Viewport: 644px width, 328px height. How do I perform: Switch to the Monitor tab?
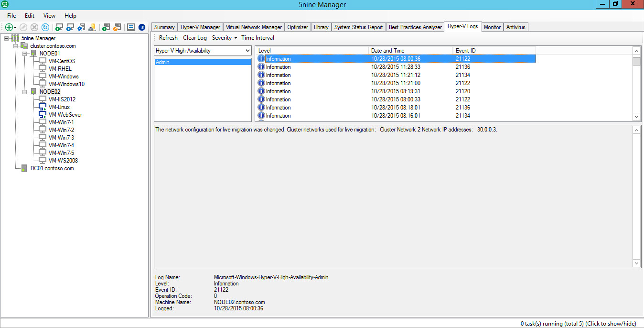(x=492, y=27)
